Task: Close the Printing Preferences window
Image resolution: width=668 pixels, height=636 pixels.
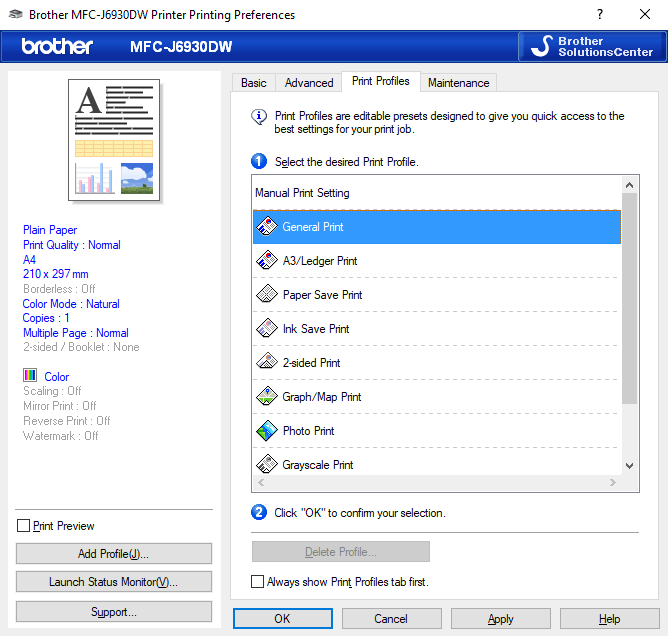Action: tap(645, 14)
